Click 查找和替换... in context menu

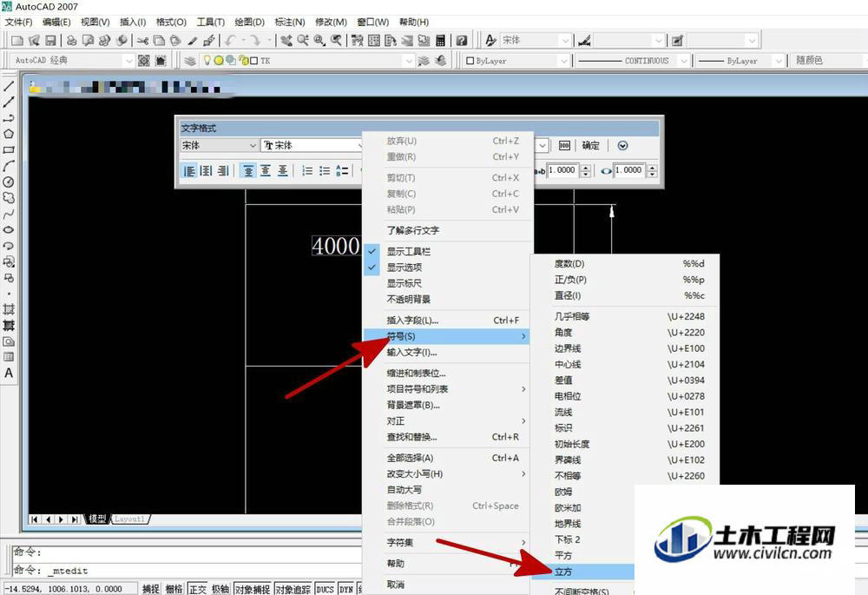447,437
